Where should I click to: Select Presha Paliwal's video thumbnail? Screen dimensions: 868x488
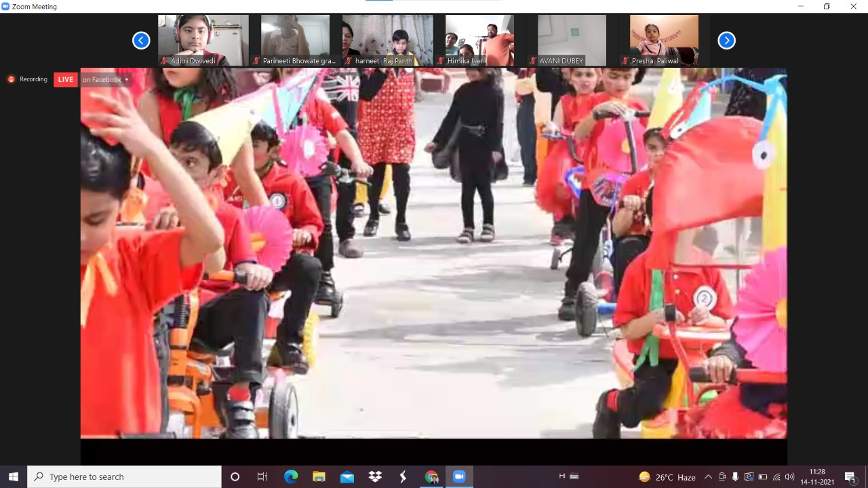coord(664,40)
